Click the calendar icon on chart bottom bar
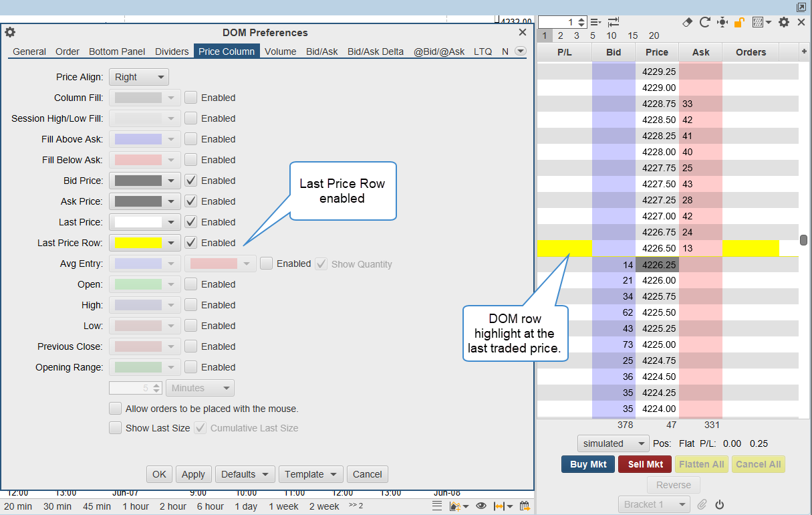Image resolution: width=812 pixels, height=515 pixels. (x=525, y=506)
